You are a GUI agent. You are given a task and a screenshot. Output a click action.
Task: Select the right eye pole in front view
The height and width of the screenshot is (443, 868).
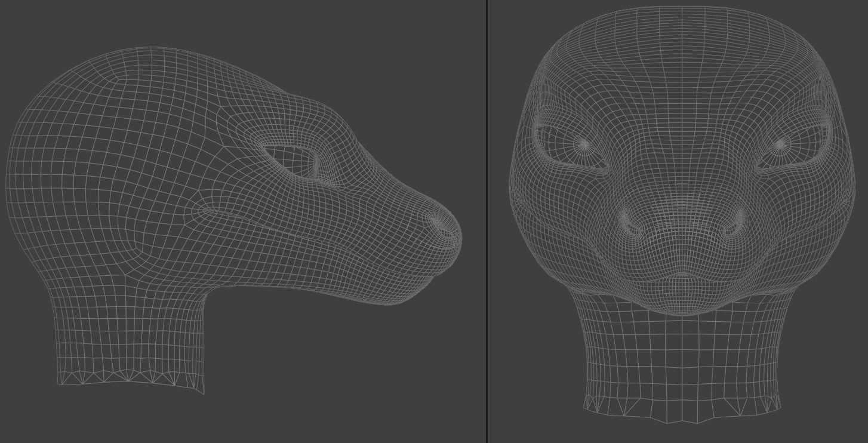[x=780, y=144]
